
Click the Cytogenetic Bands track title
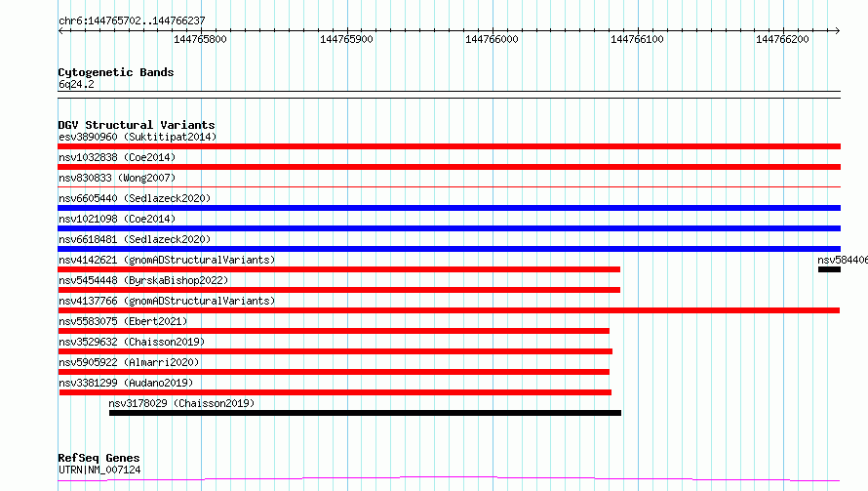click(116, 72)
